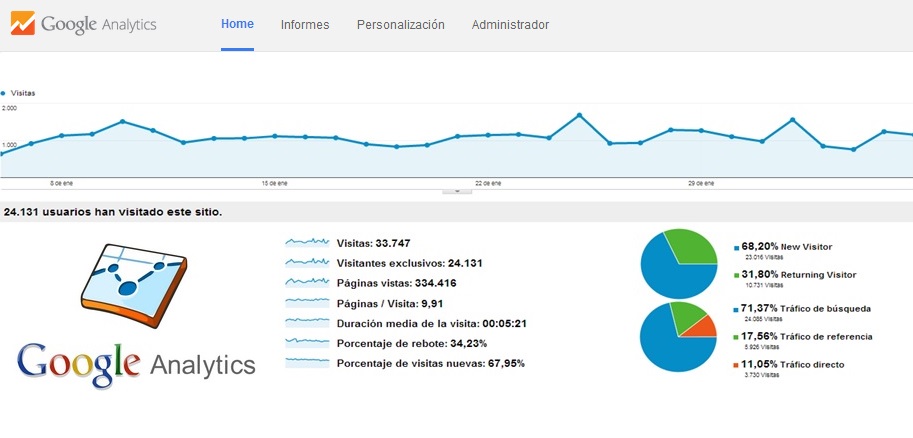Click the 17,56% Tráfico de referencia label
This screenshot has height=438, width=913.
(807, 337)
